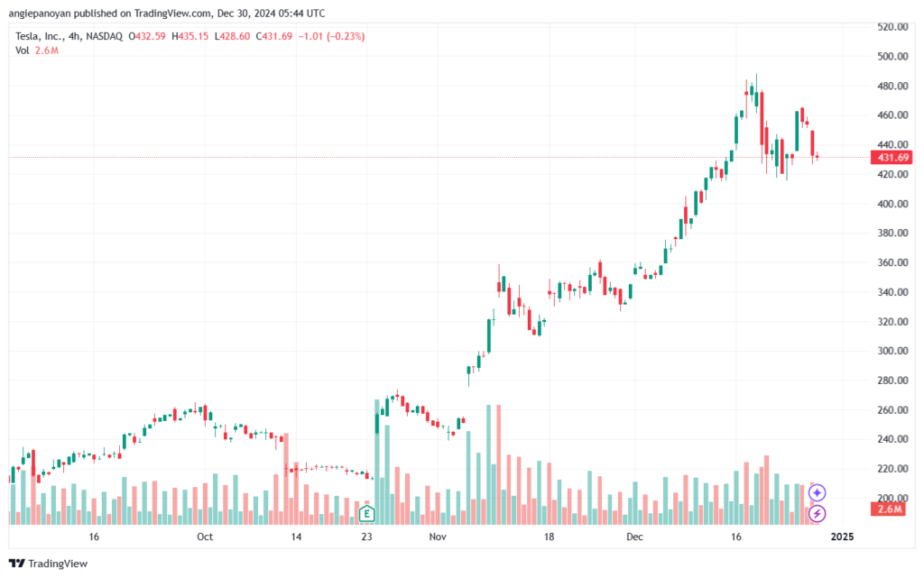Click the 'Dec' label on time axis
This screenshot has width=924, height=578.
coord(634,537)
